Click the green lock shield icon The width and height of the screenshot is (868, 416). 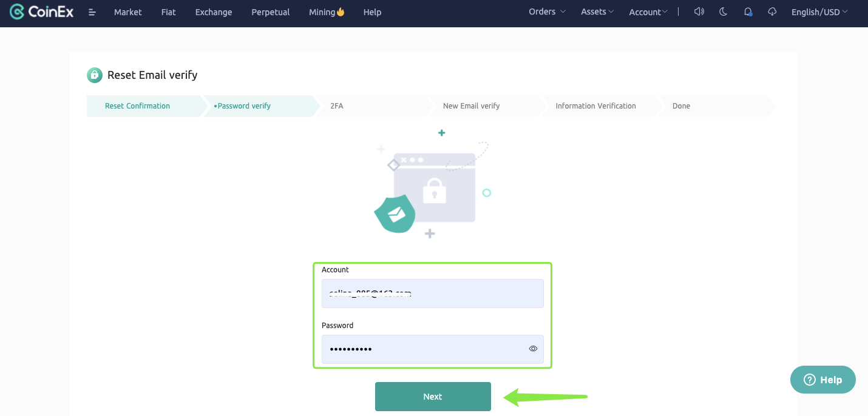click(x=94, y=75)
